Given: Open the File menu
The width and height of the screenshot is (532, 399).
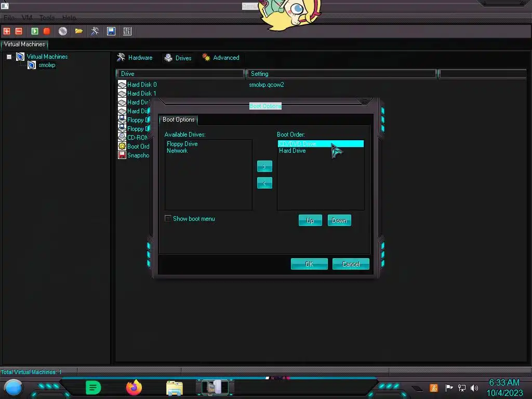Looking at the screenshot, I should click(9, 18).
